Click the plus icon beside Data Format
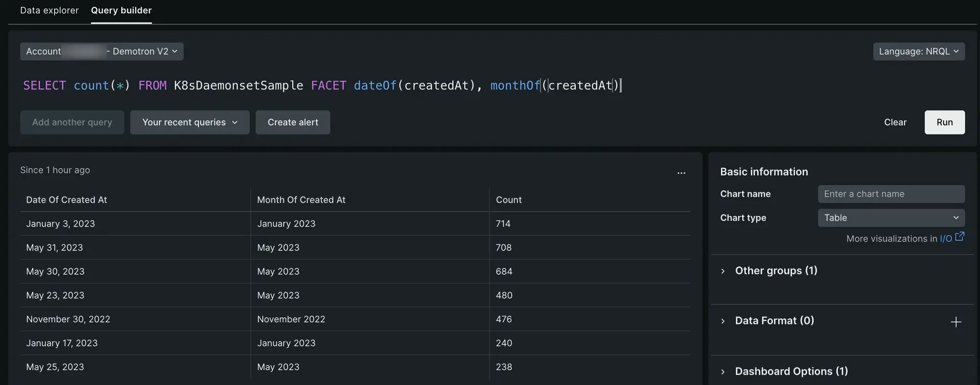This screenshot has height=385, width=980. [x=955, y=322]
